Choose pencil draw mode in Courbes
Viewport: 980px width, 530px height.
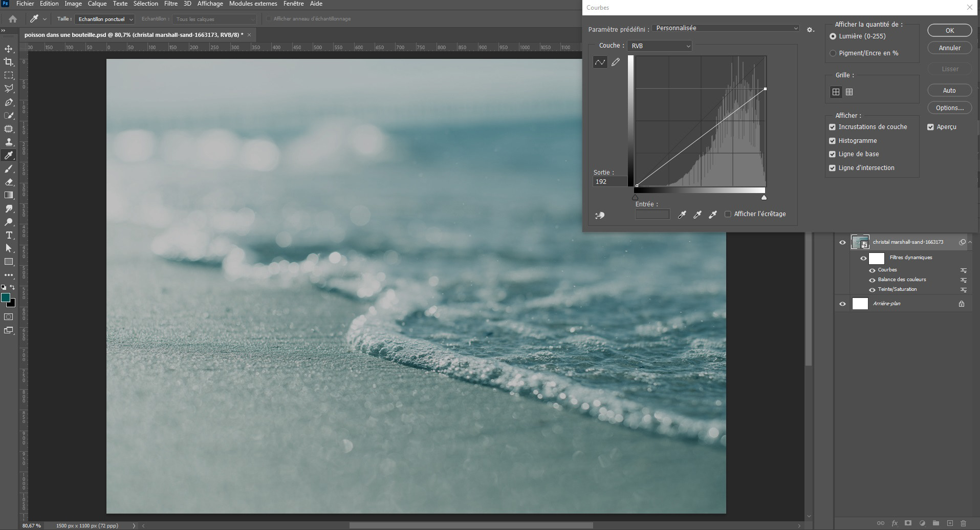pos(616,62)
